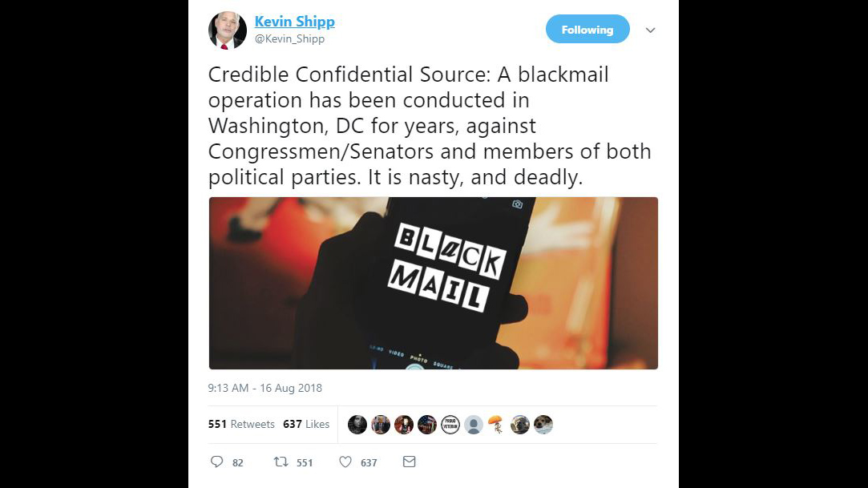Retweet using the retweet arrows icon
This screenshot has height=488, width=868.
pos(281,462)
